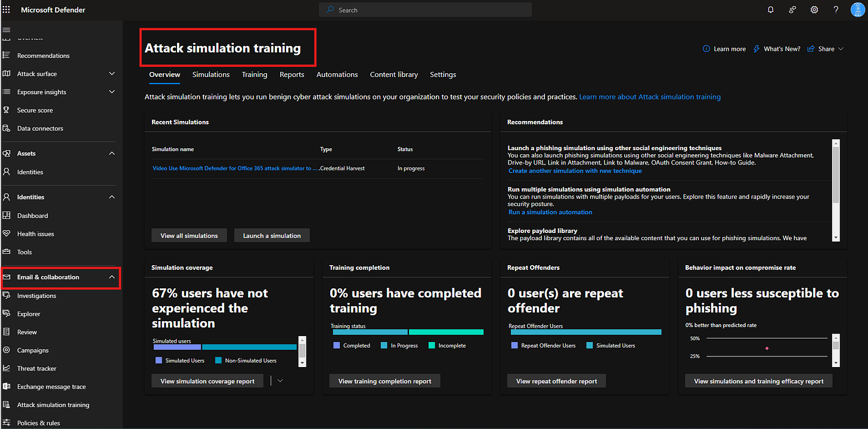Open dropdown beside View simulation coverage report
This screenshot has height=429, width=868.
click(280, 380)
